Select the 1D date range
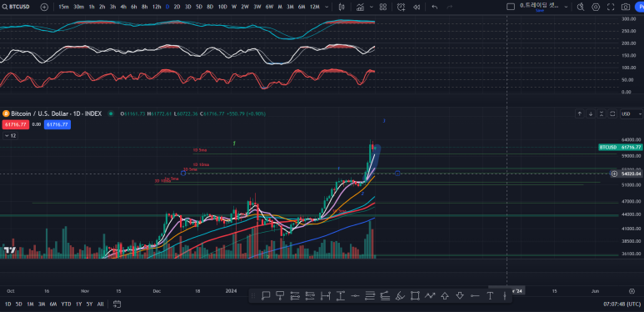 coord(7,304)
